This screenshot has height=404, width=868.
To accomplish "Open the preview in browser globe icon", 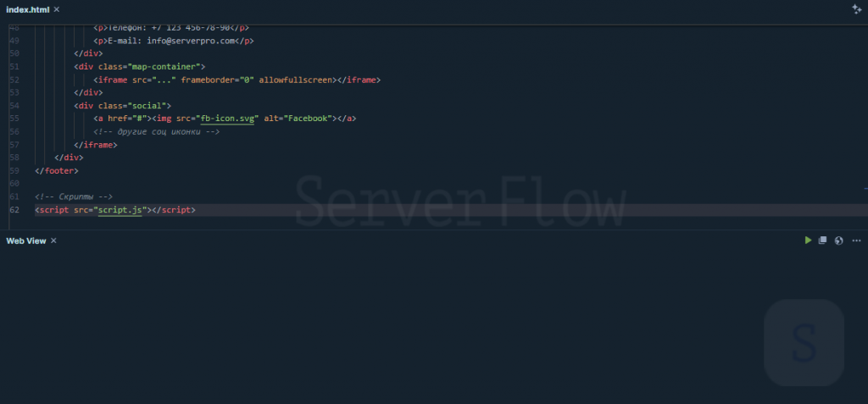I will click(838, 241).
